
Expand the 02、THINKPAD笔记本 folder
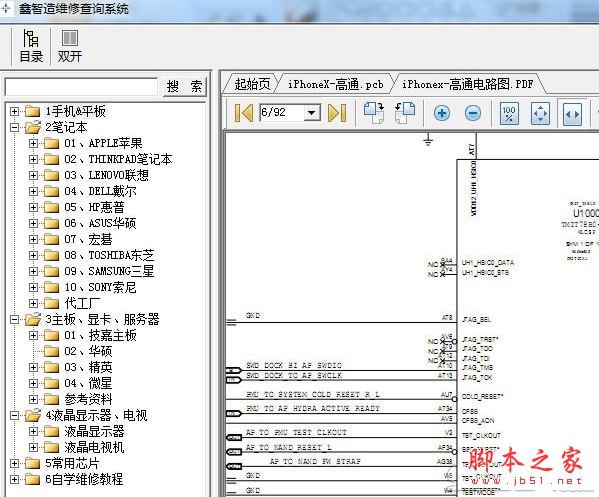(x=33, y=159)
